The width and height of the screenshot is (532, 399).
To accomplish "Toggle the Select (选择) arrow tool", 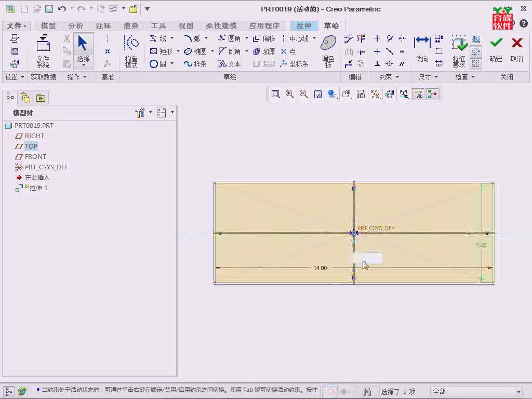I will (83, 50).
